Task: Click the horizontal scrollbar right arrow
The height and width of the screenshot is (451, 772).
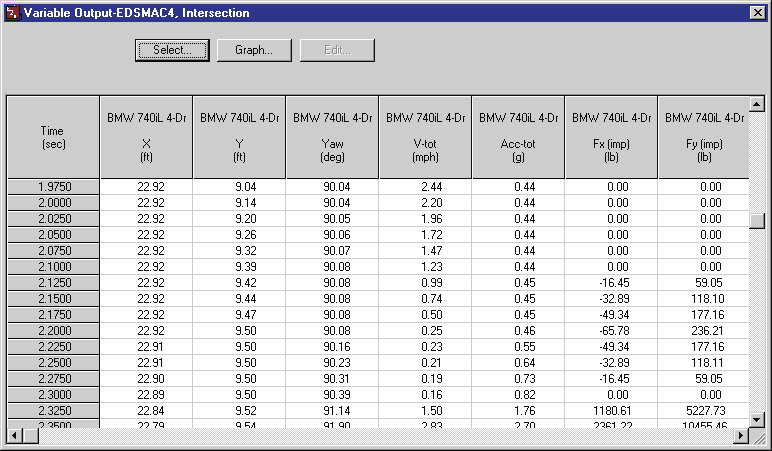Action: point(741,435)
